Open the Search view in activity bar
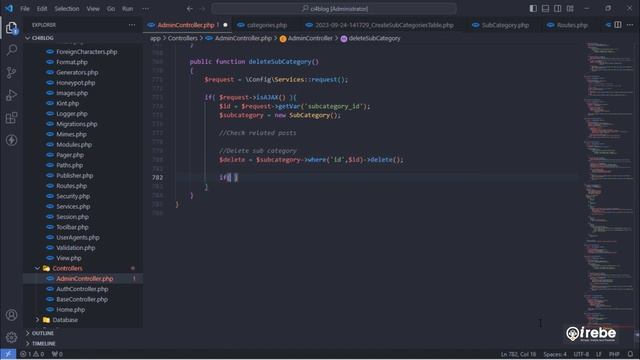This screenshot has height=360, width=640. coord(11,50)
